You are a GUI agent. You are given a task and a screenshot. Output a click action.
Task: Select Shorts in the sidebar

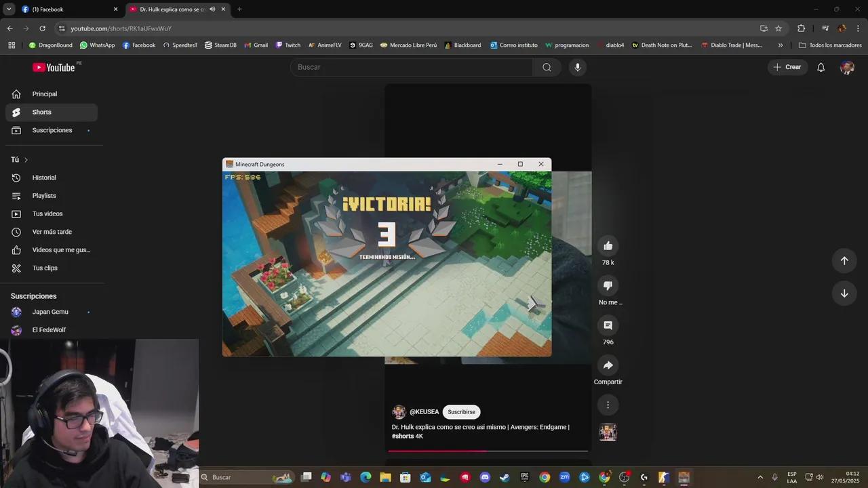pyautogui.click(x=52, y=113)
